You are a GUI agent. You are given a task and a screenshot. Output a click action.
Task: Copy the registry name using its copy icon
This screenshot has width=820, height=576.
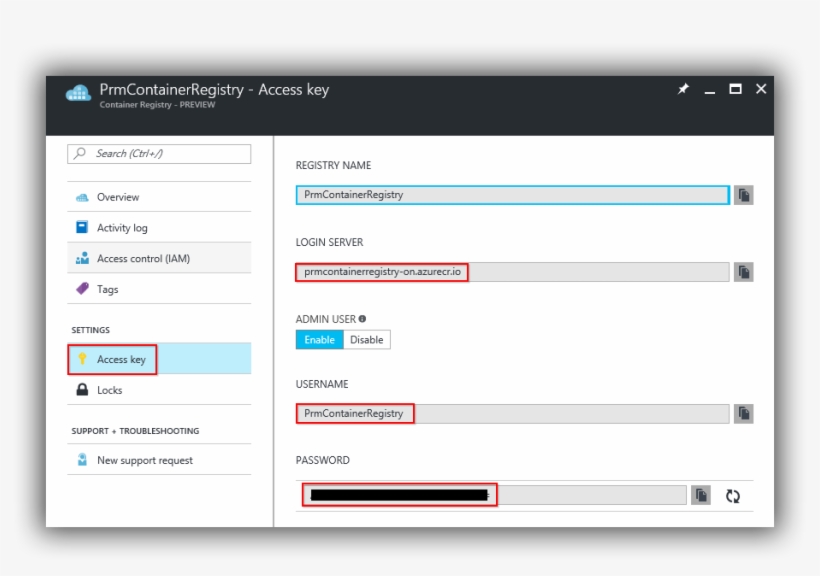(744, 194)
